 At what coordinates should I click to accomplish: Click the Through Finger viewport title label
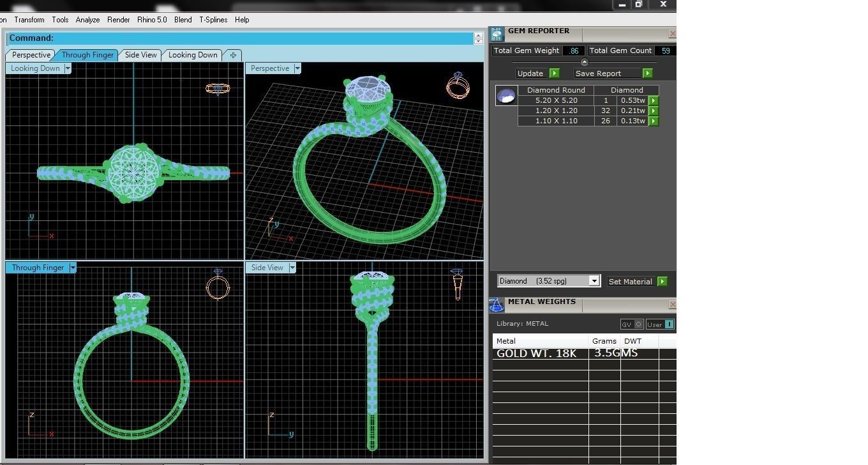(x=38, y=268)
